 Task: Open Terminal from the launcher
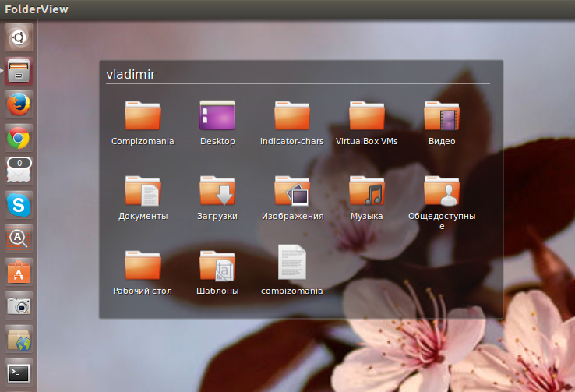[x=19, y=373]
